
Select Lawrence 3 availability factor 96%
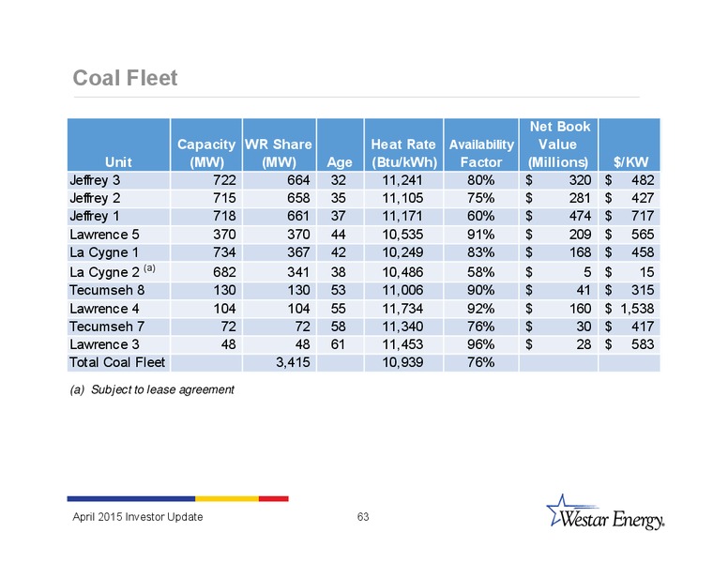[481, 344]
